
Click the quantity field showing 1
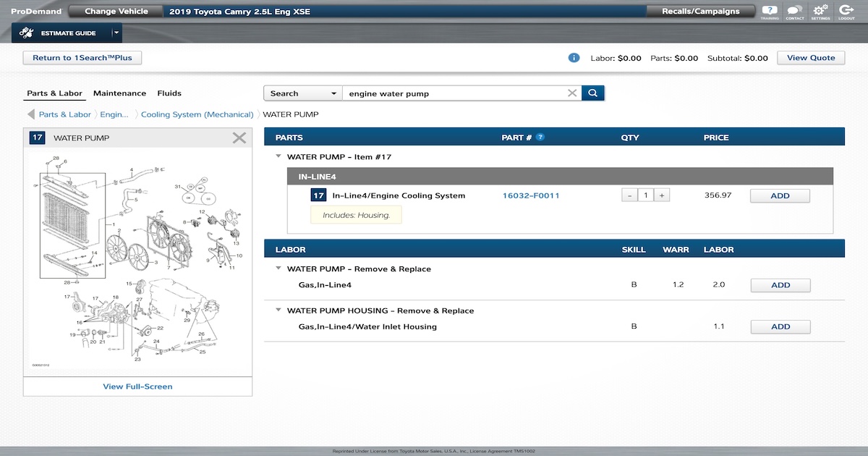click(645, 195)
